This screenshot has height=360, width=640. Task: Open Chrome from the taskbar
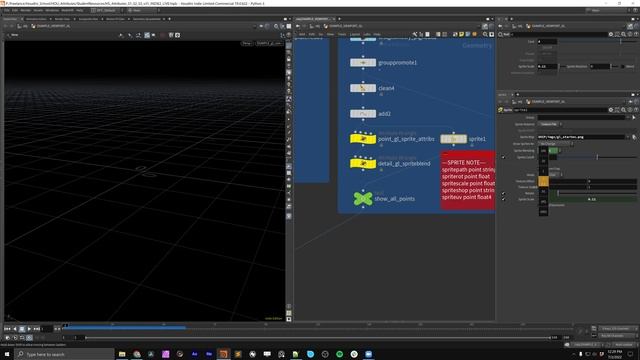click(136, 354)
